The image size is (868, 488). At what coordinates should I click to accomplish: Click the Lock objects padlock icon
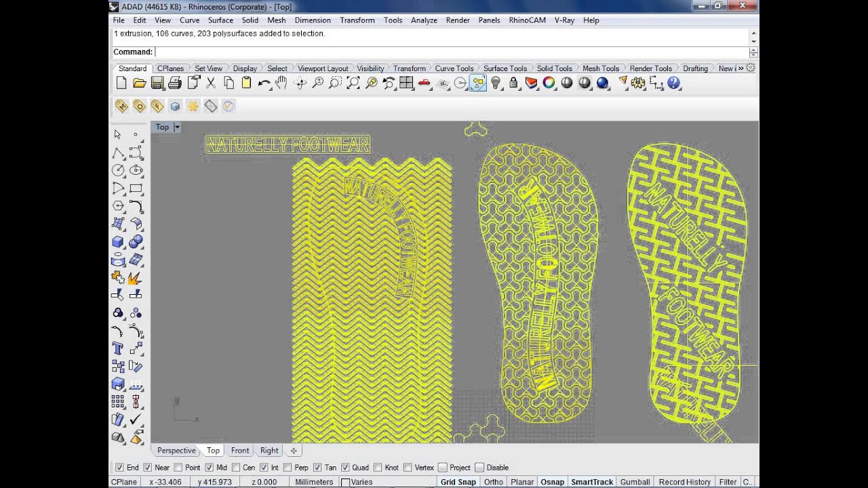pos(513,83)
